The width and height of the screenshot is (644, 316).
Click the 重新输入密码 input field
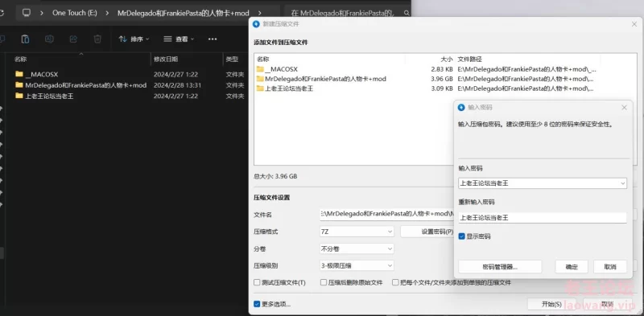pyautogui.click(x=543, y=218)
